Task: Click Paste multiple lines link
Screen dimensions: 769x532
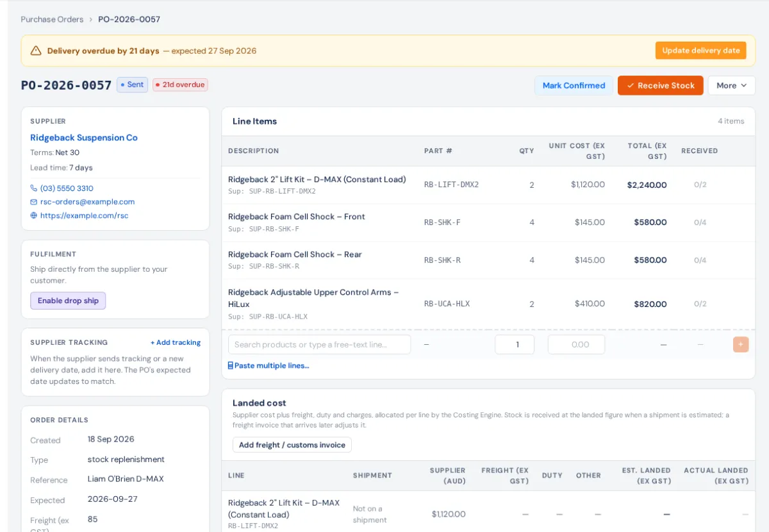Action: click(x=272, y=365)
